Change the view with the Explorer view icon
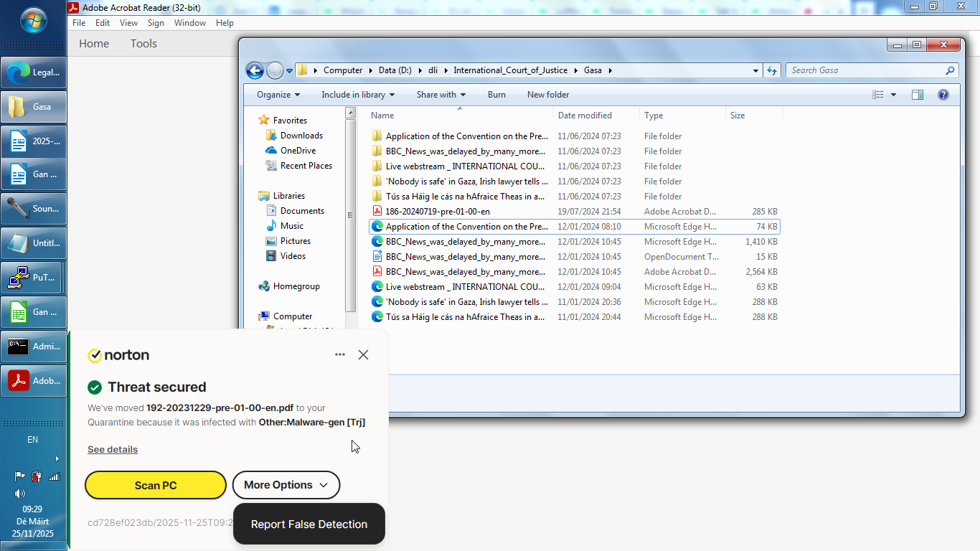Image resolution: width=980 pixels, height=551 pixels. click(878, 95)
